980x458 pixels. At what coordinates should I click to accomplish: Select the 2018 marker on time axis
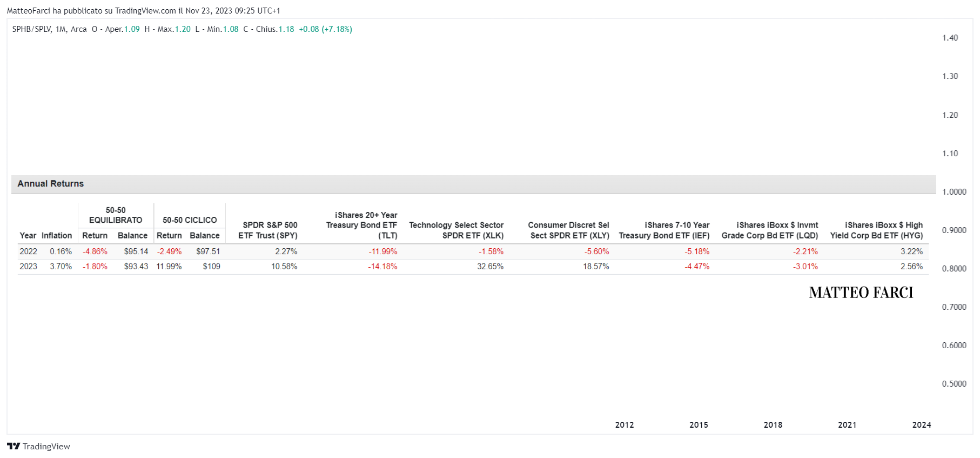pos(773,425)
